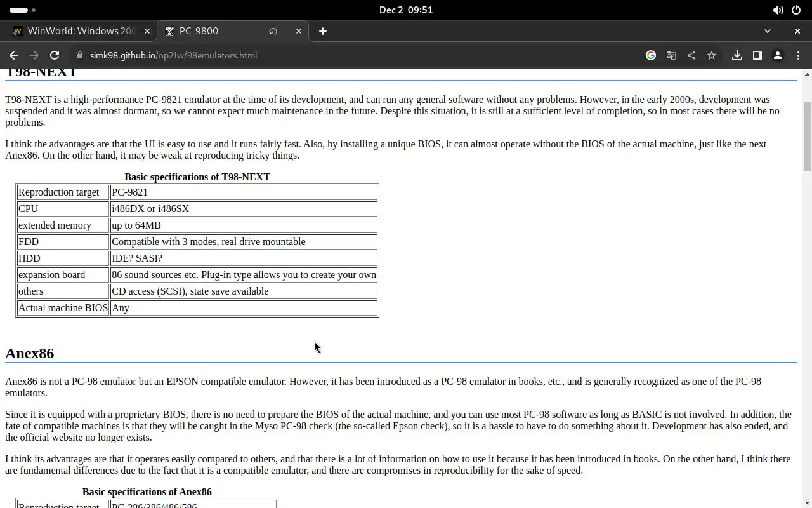Click table cell 'up to 64MB'
This screenshot has width=812, height=508.
click(244, 225)
